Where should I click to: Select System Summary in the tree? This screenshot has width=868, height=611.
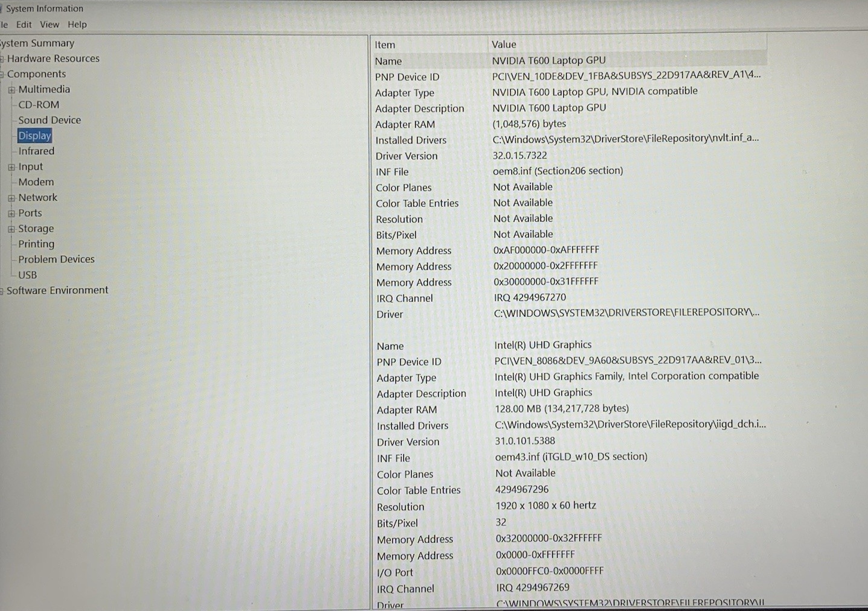pos(37,43)
